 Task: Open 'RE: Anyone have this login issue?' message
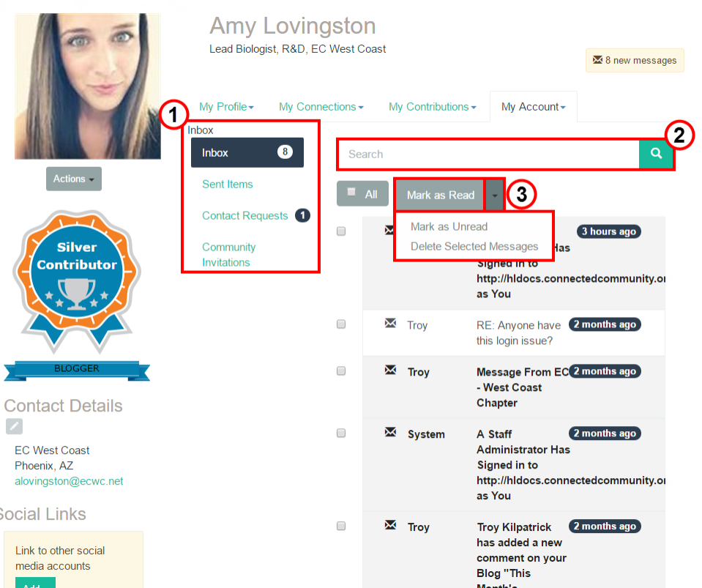518,332
